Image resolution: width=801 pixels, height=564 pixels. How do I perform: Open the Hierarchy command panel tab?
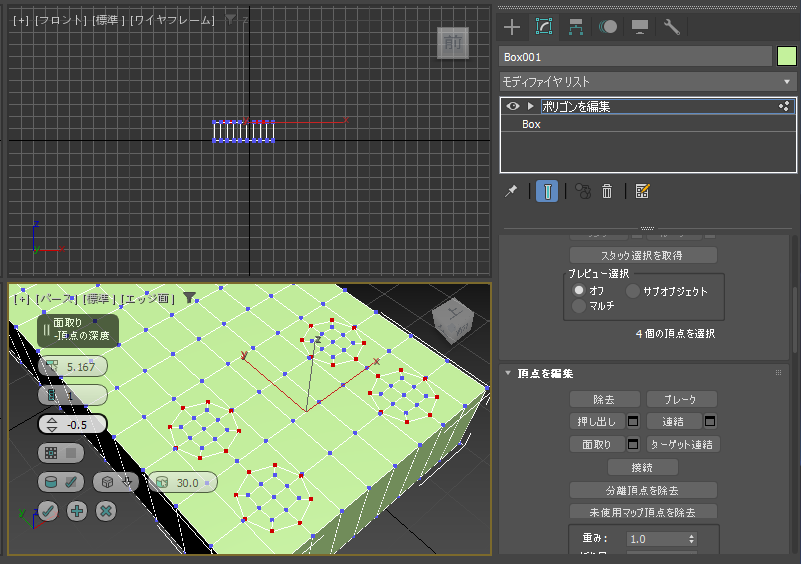point(576,27)
